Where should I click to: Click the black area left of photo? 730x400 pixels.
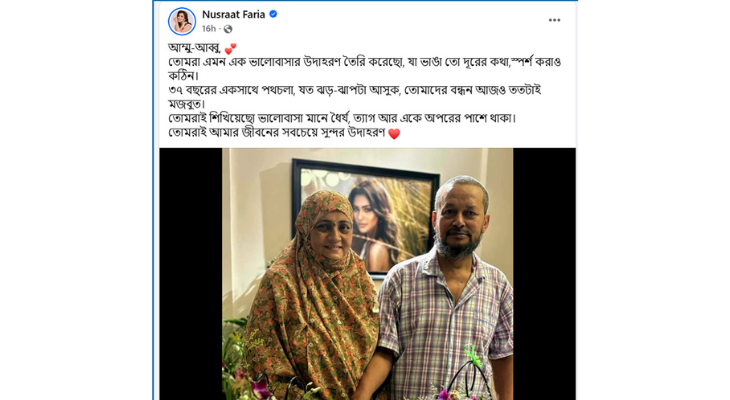point(191,274)
